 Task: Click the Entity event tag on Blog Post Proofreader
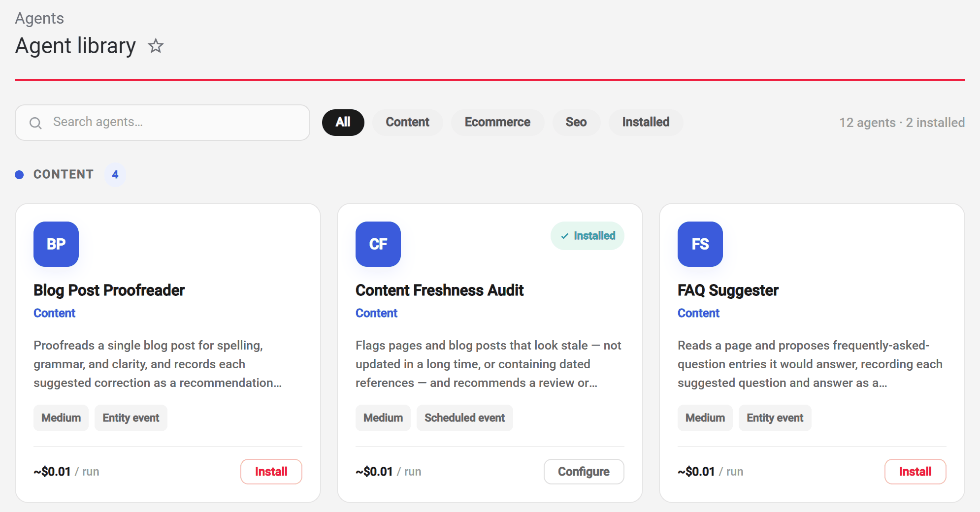click(131, 418)
